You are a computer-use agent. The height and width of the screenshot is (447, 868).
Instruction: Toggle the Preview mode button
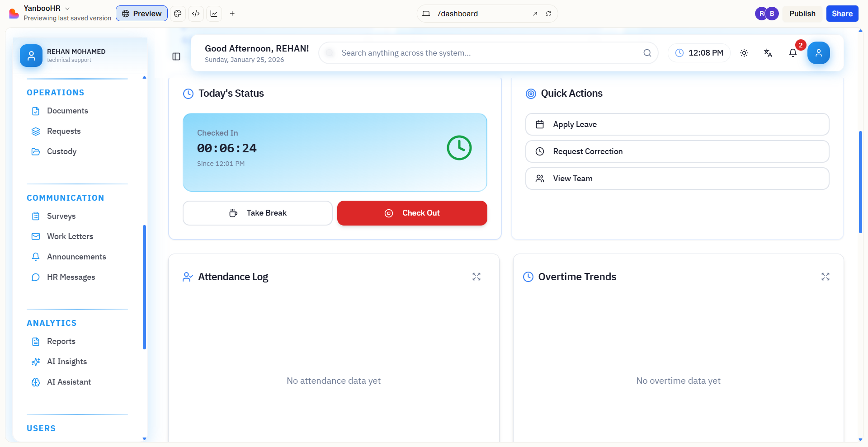click(x=142, y=14)
